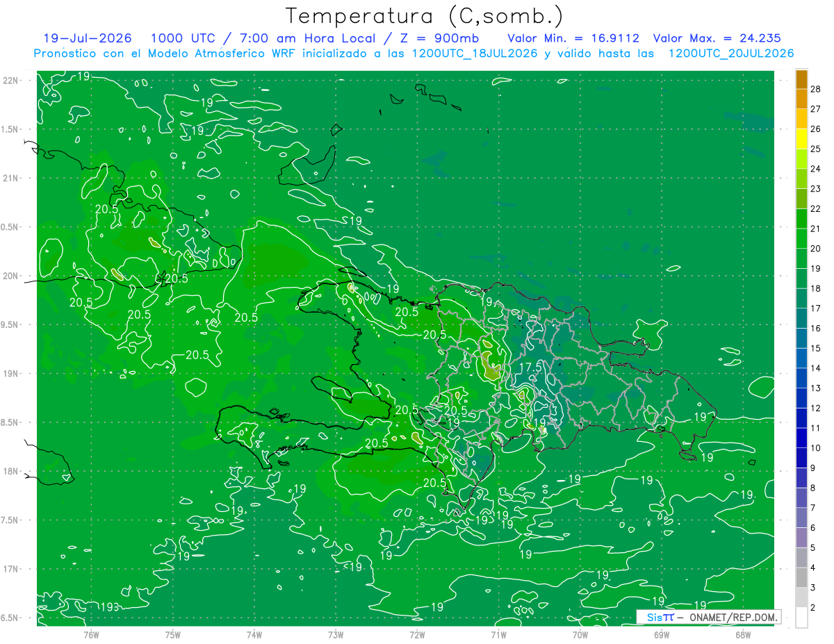Screen dimensions: 834x644
Task: Click 'Valor Max. = 24.235' text
Action: pos(717,38)
